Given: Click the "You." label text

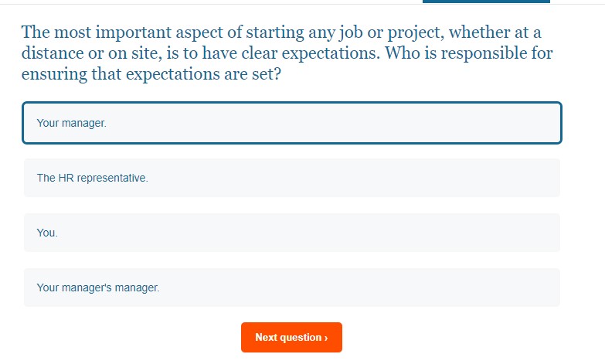Looking at the screenshot, I should pos(47,233).
